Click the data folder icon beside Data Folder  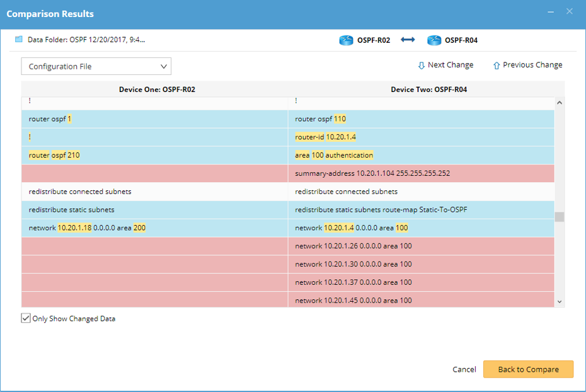pos(19,39)
